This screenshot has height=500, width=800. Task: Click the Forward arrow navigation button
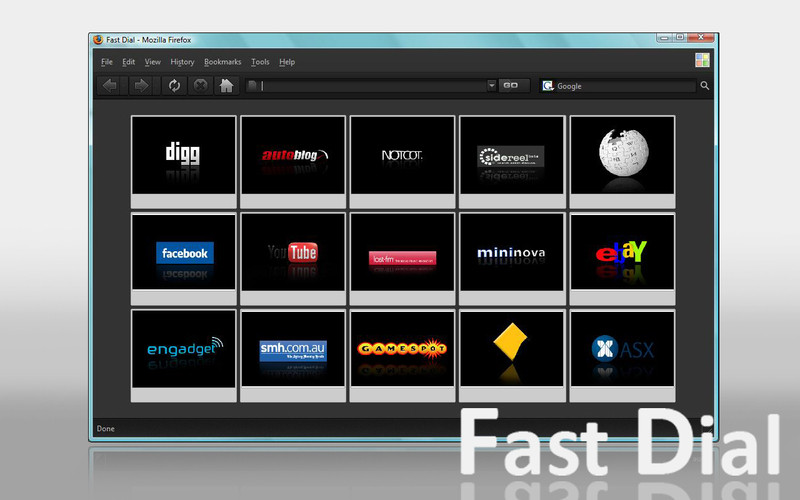(140, 86)
